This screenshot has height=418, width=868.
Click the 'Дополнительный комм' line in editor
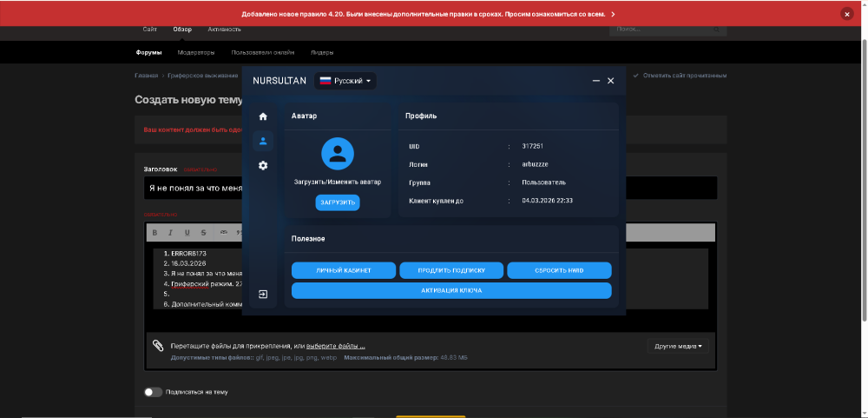tap(207, 304)
